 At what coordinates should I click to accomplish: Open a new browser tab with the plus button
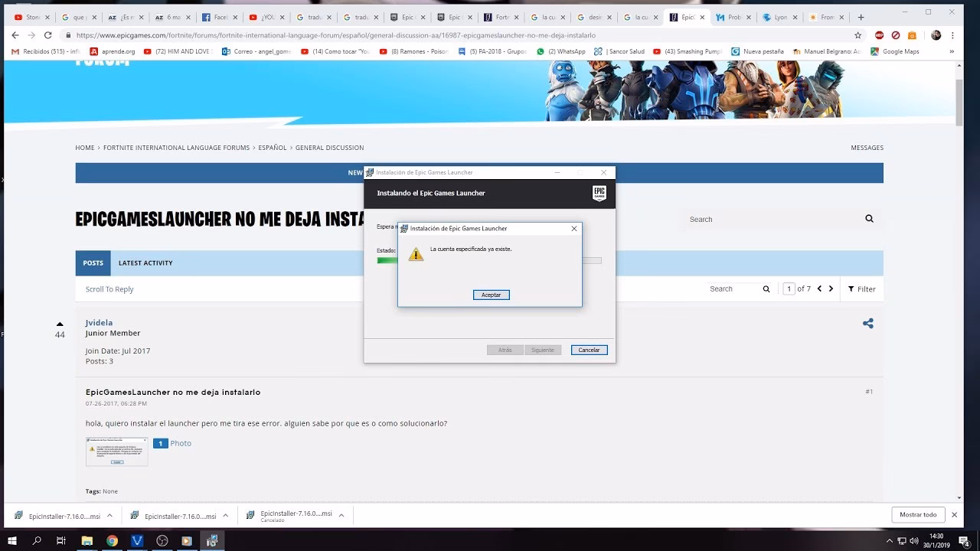(861, 17)
